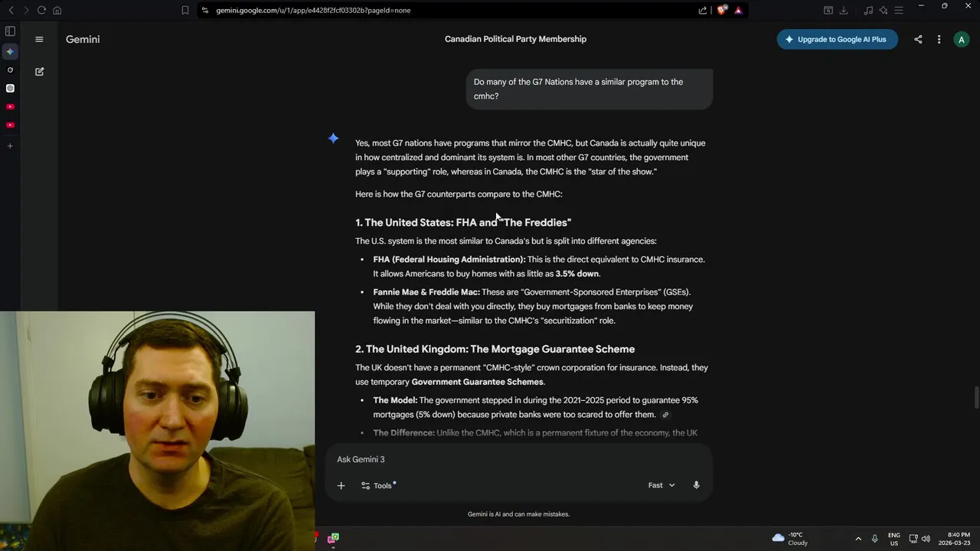Open the Gemini main menu hamburger
The image size is (980, 551).
pos(39,39)
